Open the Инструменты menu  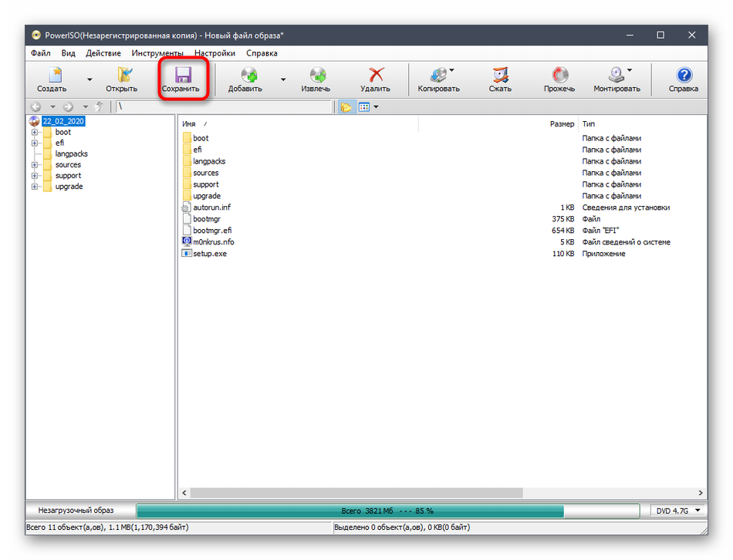(157, 53)
